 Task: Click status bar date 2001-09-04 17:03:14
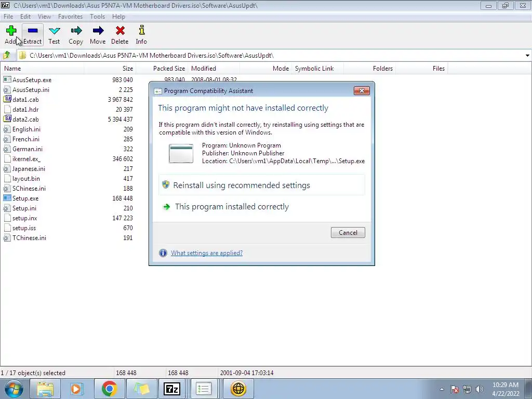(x=247, y=373)
